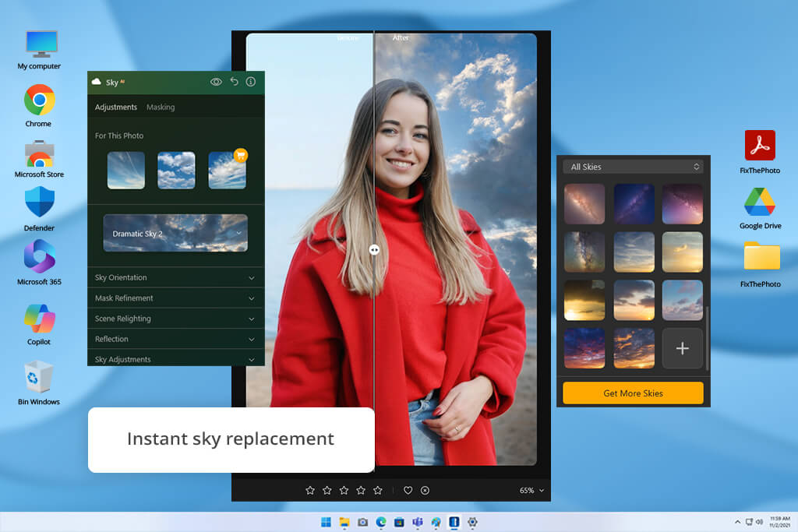Click camera icon in taskbar

point(362,523)
